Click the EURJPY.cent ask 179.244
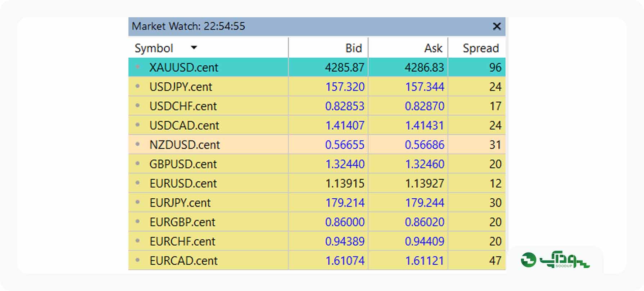 click(425, 203)
